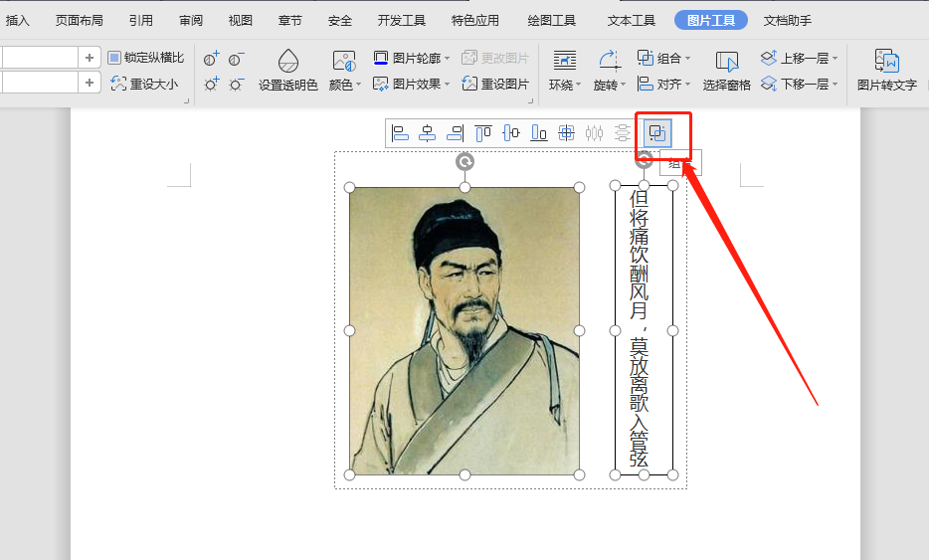
Task: Open the size group dialog launcher corner arrow
Action: click(186, 101)
